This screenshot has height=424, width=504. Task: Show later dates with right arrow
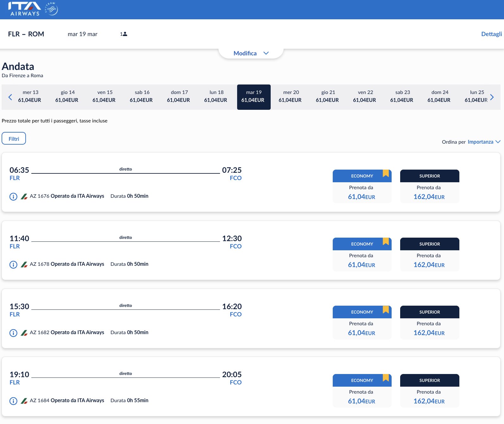coord(492,97)
